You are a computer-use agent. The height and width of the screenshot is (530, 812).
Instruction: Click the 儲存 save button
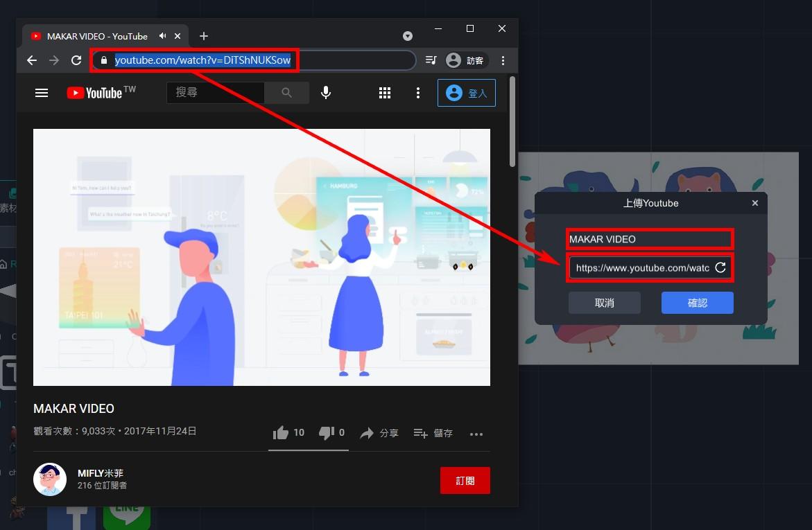click(x=433, y=433)
